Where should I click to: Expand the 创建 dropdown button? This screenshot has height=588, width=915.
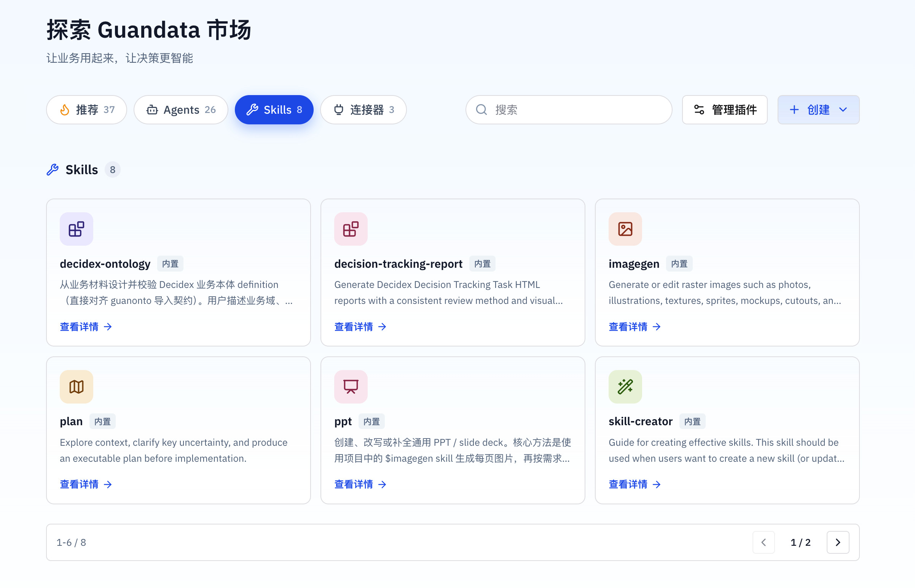point(818,110)
